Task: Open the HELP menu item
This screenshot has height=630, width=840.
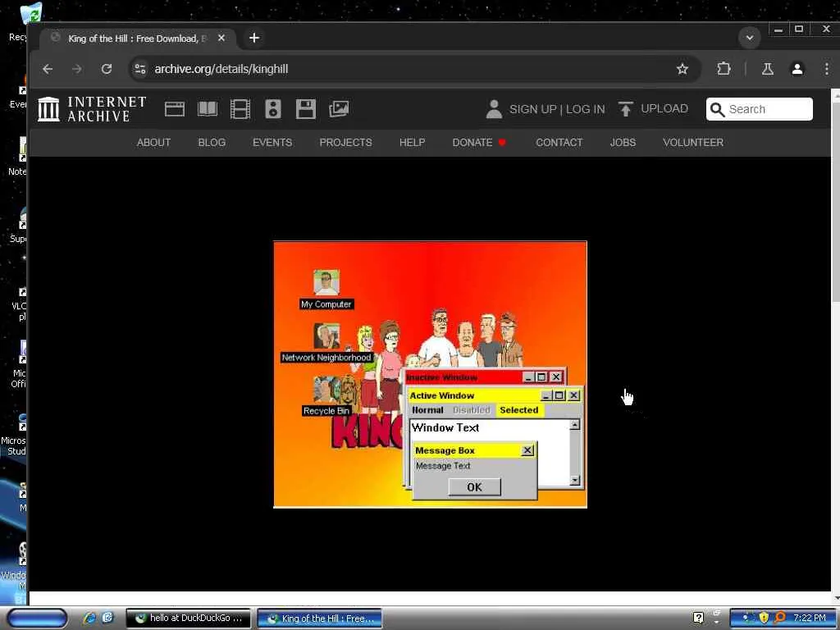Action: coord(412,143)
